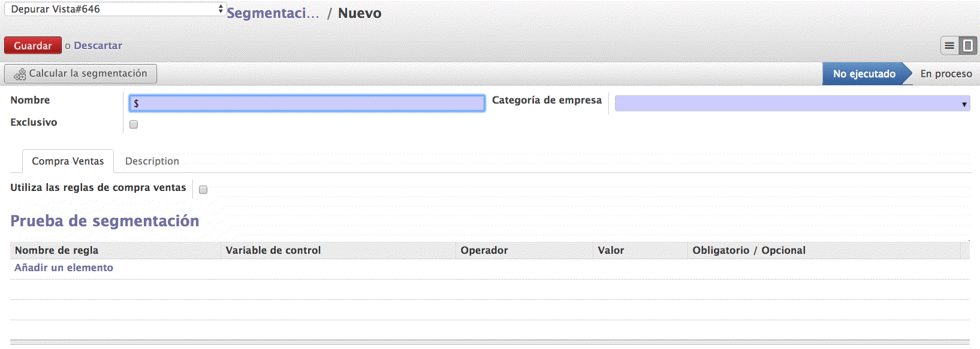
Task: Switch to list view icon
Action: click(949, 45)
